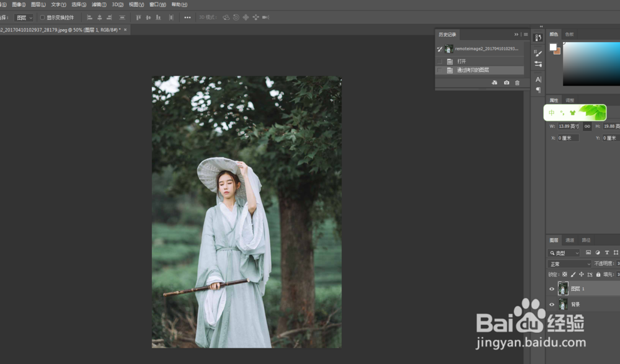This screenshot has height=364, width=620.
Task: Open the Paragraph panel icon
Action: tap(538, 90)
